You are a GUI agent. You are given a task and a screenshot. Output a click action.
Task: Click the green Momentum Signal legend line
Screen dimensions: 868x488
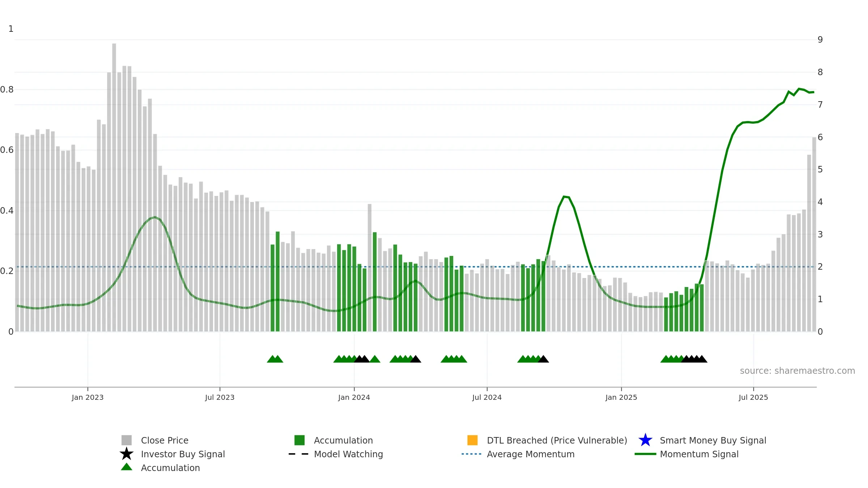coord(645,454)
